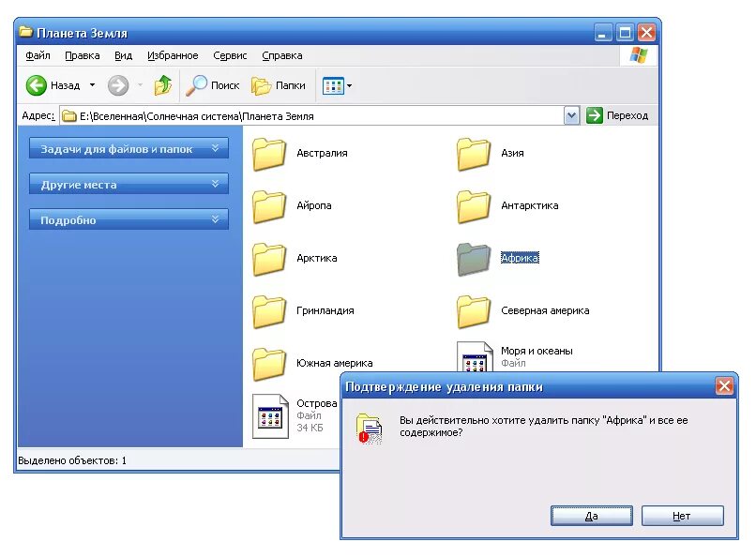Click the Арктика folder name
The image size is (756, 557).
click(x=317, y=258)
